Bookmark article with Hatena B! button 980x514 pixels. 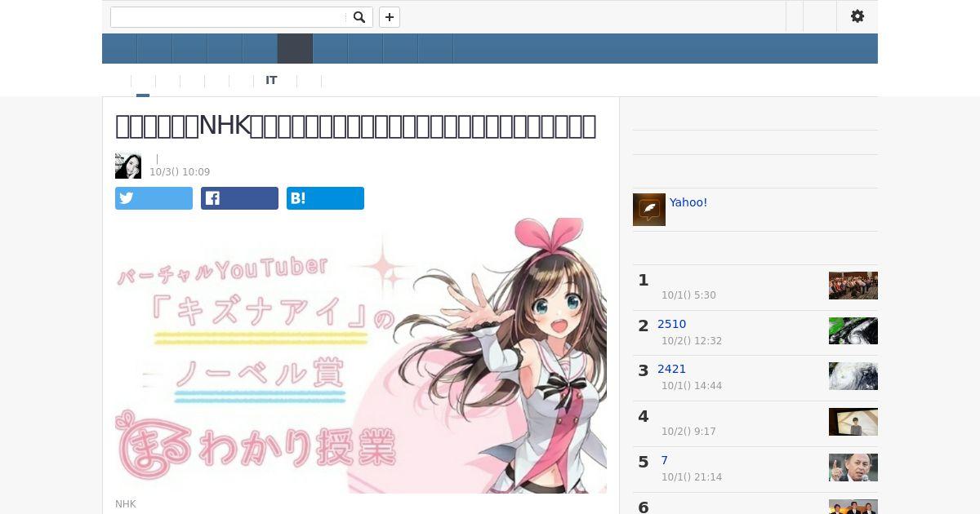click(325, 198)
